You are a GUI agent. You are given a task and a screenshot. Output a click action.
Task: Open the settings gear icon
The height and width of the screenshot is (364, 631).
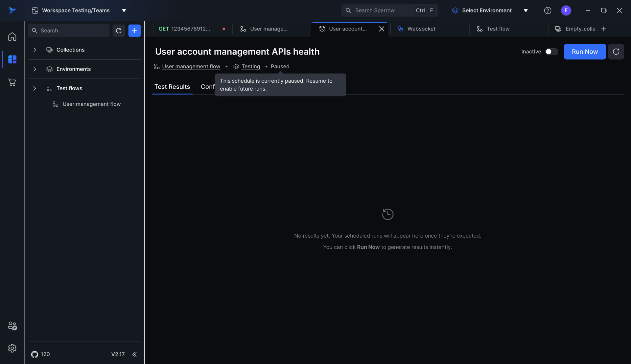tap(12, 348)
